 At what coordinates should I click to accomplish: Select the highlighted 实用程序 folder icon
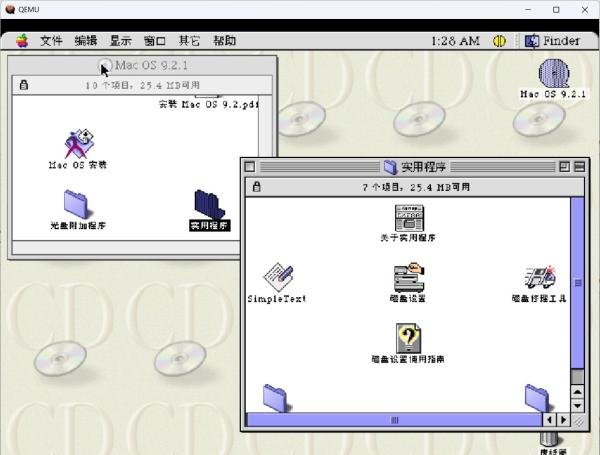(x=209, y=205)
